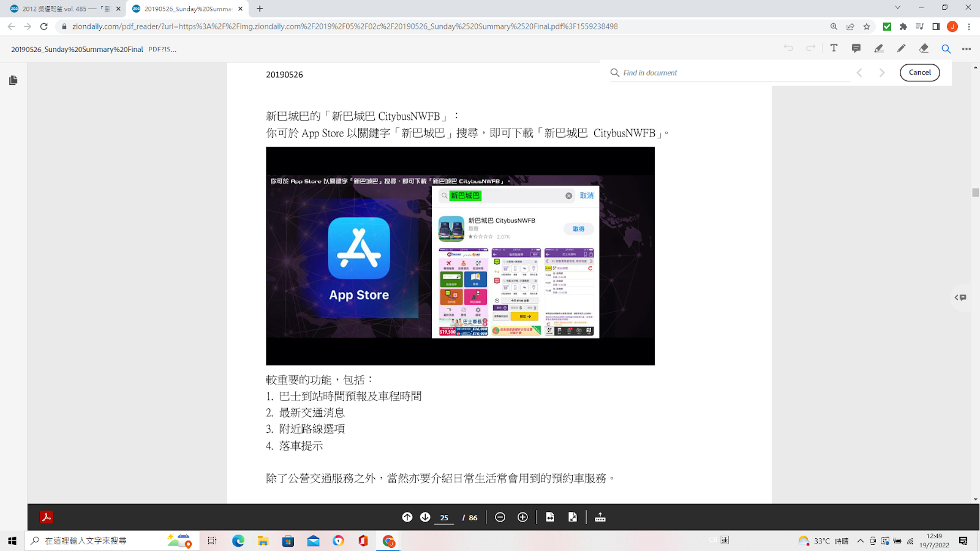Click the page number field showing 25

pos(445,518)
